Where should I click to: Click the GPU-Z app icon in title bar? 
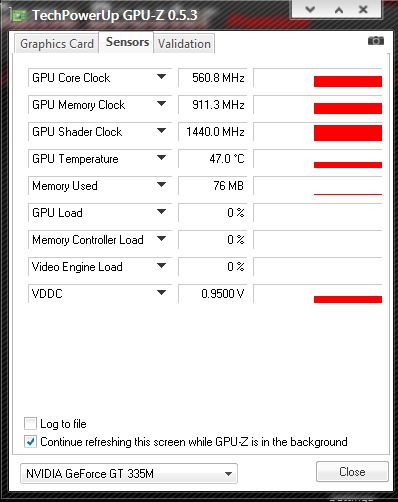pyautogui.click(x=18, y=15)
